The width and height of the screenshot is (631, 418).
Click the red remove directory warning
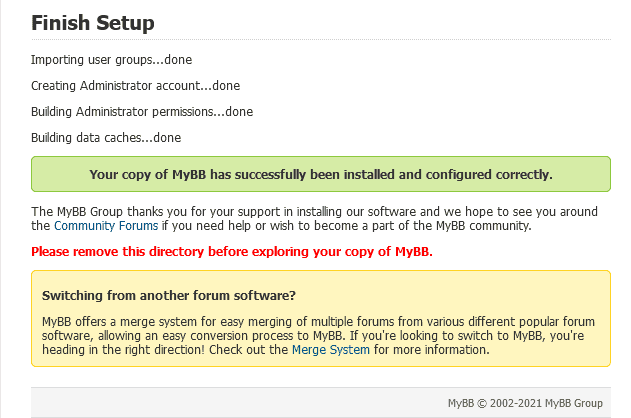pyautogui.click(x=232, y=252)
